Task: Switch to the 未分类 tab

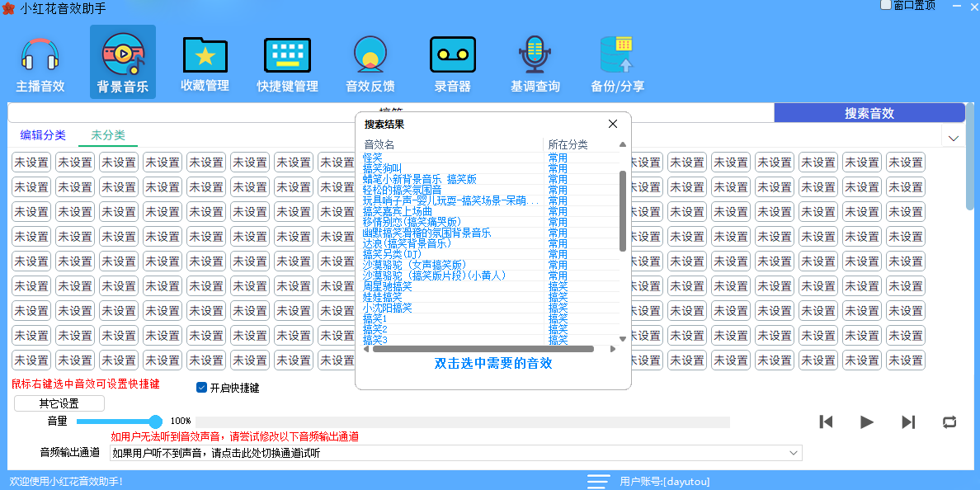Action: (x=108, y=135)
